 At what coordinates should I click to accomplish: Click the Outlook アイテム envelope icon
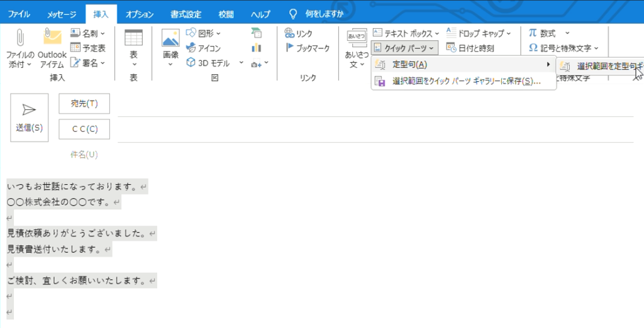pyautogui.click(x=52, y=38)
